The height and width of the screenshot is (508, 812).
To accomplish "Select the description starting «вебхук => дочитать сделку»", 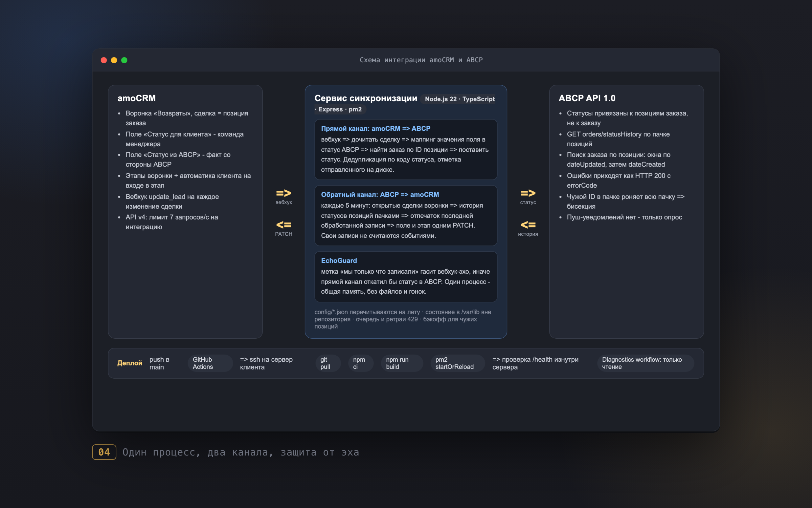I will (405, 154).
